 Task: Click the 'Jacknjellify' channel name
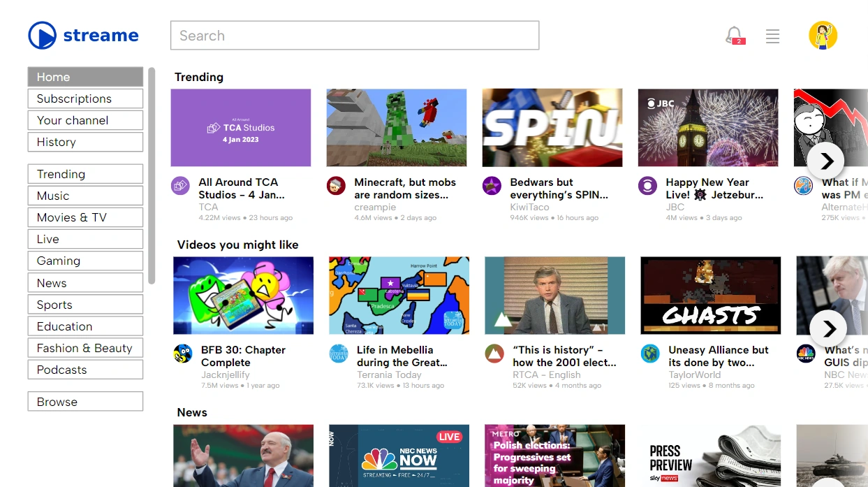226,375
